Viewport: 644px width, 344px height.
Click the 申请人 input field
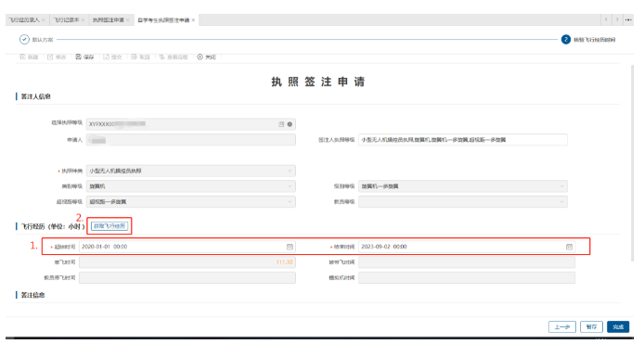click(x=191, y=140)
